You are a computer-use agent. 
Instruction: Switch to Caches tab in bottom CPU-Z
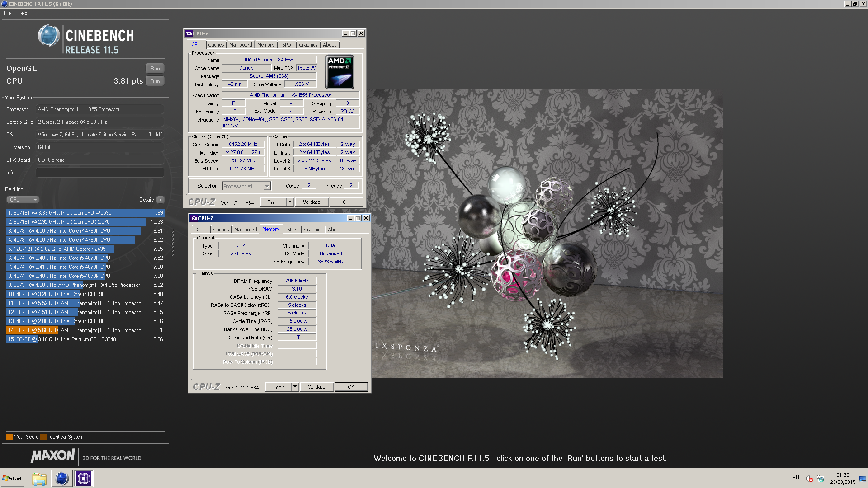click(x=221, y=230)
